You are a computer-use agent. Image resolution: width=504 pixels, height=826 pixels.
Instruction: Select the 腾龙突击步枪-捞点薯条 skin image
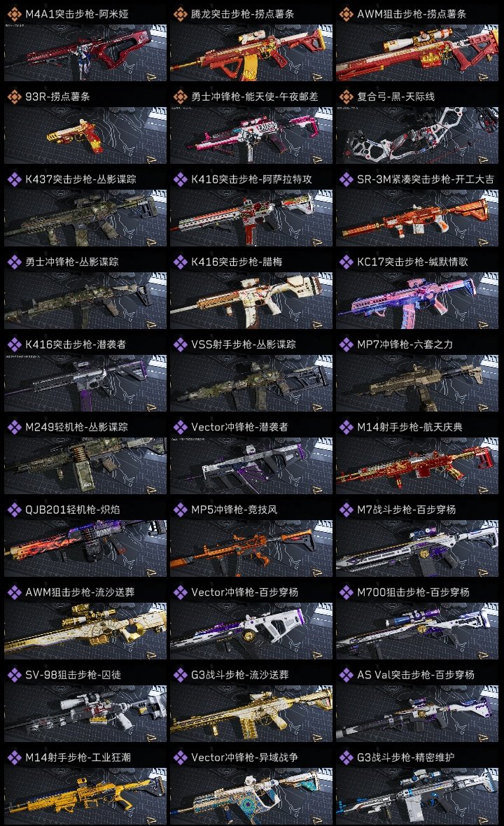[x=251, y=52]
